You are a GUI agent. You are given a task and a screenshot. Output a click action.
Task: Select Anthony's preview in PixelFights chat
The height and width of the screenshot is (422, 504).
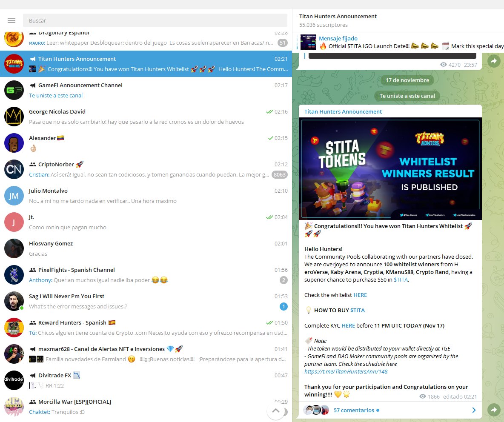pos(98,280)
